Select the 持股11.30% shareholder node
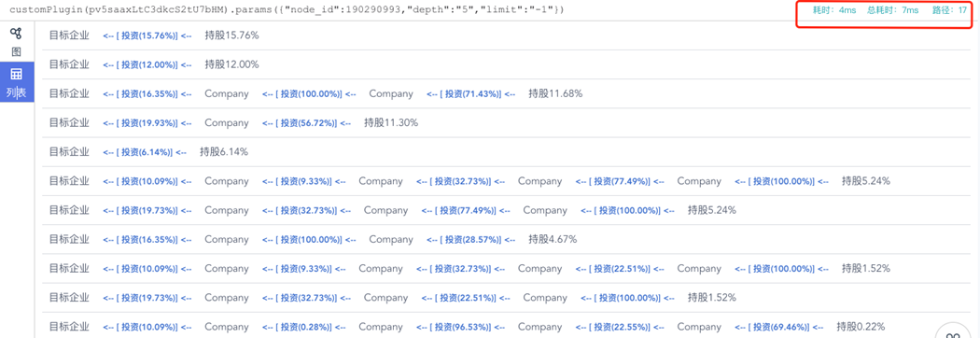This screenshot has height=338, width=980. (391, 123)
